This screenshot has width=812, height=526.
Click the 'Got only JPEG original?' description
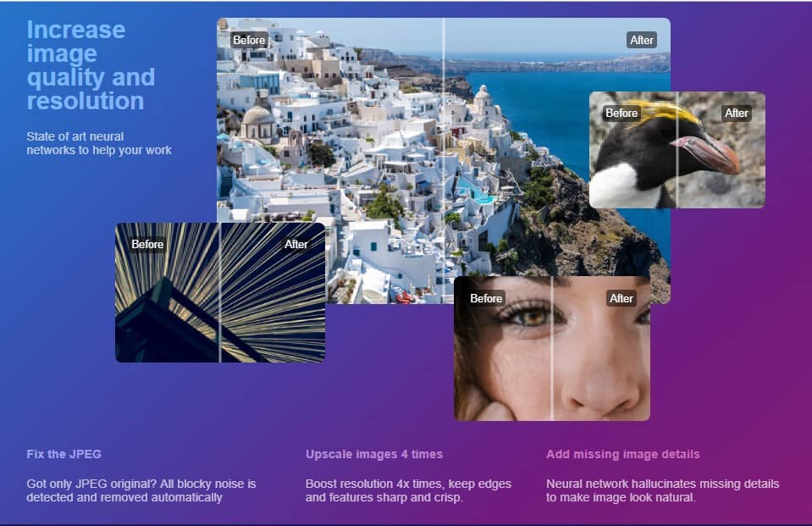tap(141, 490)
